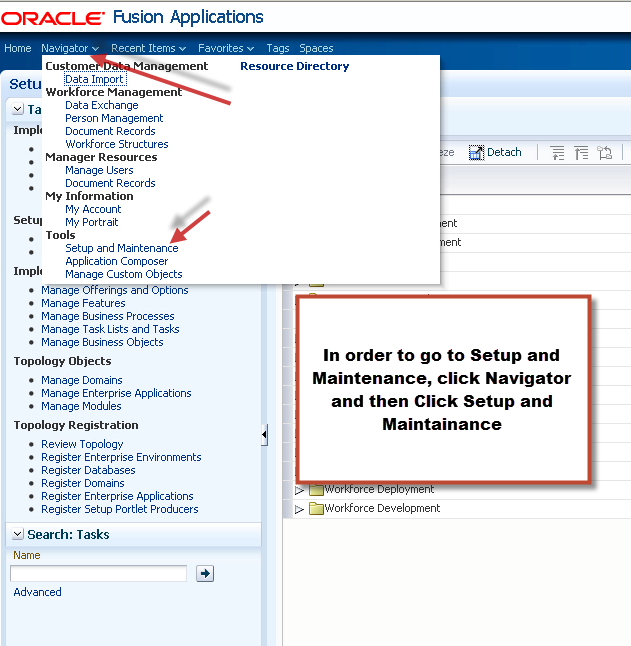Open Document Records under Manager Resources

click(110, 183)
